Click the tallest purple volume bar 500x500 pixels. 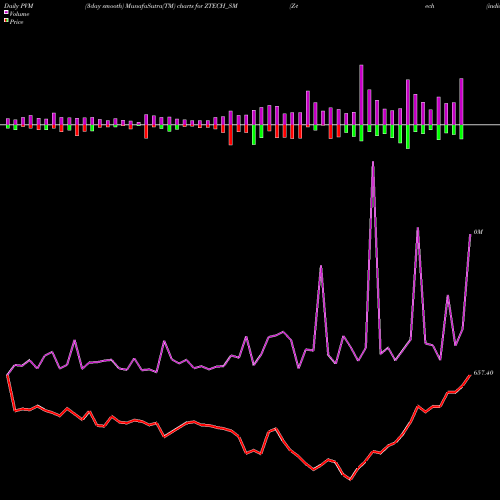coord(361,95)
